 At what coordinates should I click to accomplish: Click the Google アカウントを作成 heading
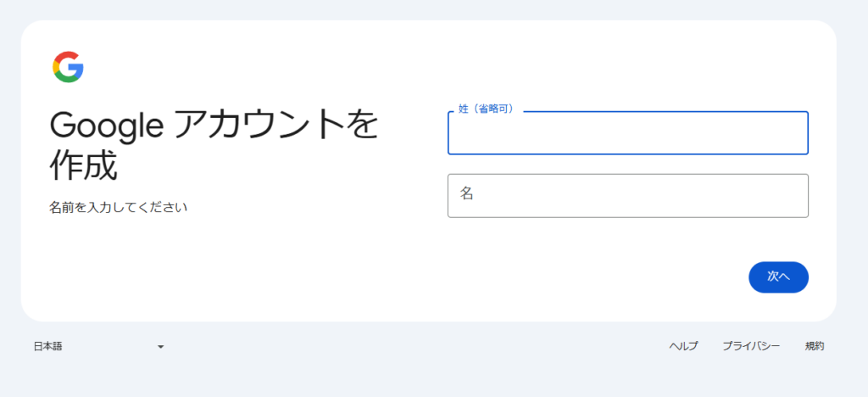tap(214, 145)
